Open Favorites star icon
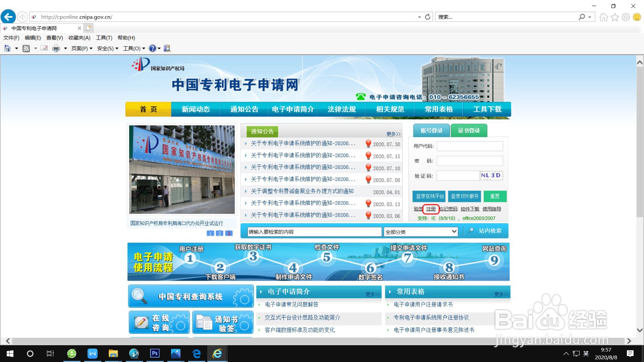 tap(615, 17)
